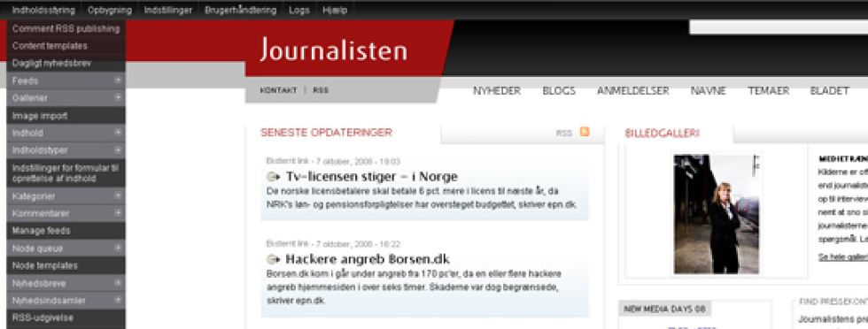This screenshot has height=329, width=868.
Task: Select Manage feeds entry
Action: [66, 231]
